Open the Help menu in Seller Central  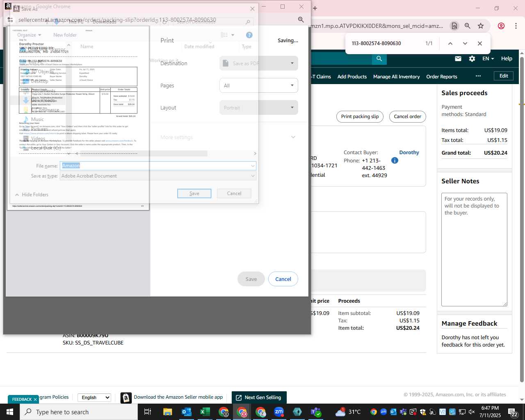click(507, 59)
